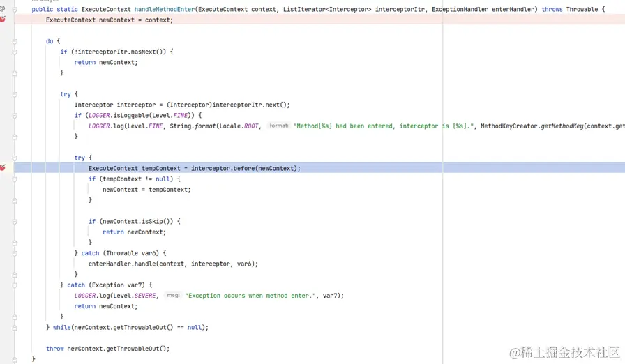Screen dimensions: 625x364
Task: Click String.format in the LOGGER.log call
Action: [x=193, y=126]
